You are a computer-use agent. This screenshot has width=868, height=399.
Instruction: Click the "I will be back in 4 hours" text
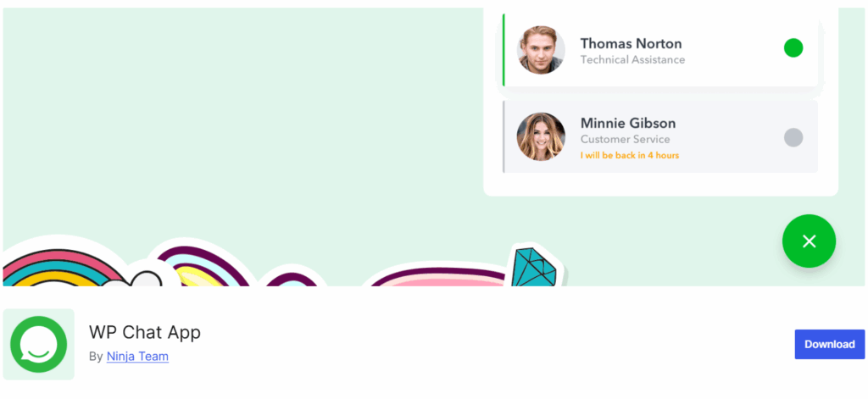coord(630,155)
